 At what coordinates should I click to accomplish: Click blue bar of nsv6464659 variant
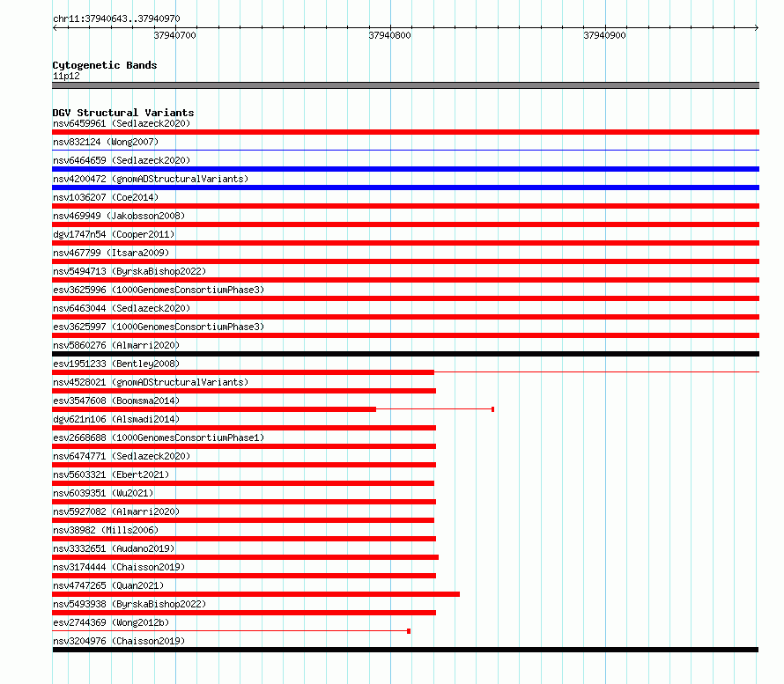[405, 169]
